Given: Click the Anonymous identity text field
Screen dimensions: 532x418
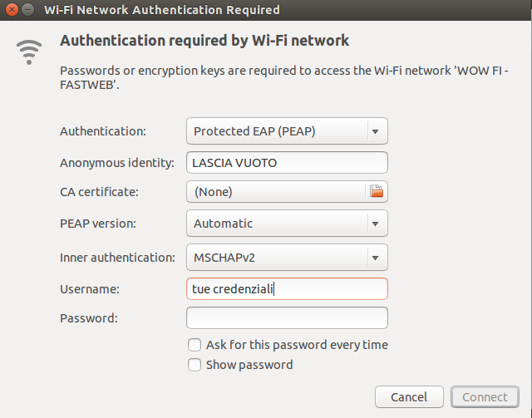Looking at the screenshot, I should [287, 163].
